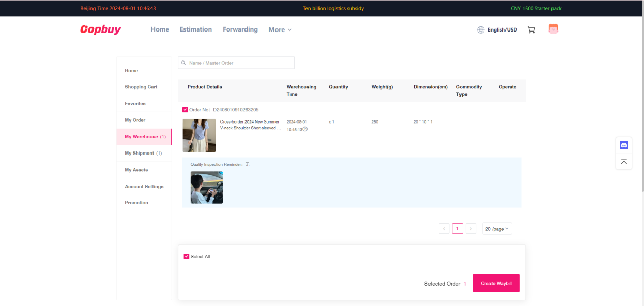Open My Order in the sidebar
Viewport: 644px width, 306px height.
(x=135, y=120)
